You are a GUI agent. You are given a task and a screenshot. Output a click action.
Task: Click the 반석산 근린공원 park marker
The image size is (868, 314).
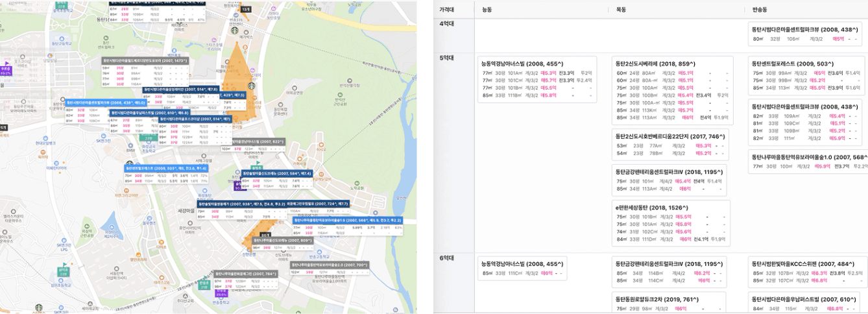tap(340, 95)
